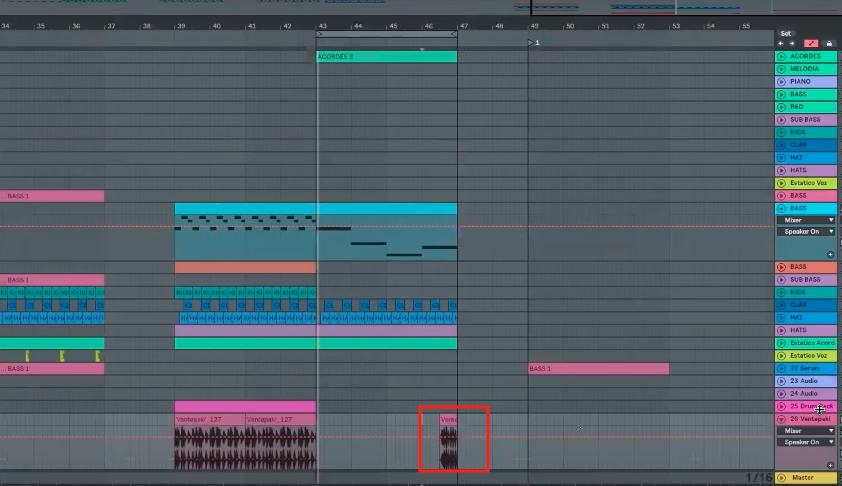The height and width of the screenshot is (486, 842).
Task: Select the Estatico Acord track name
Action: [812, 343]
